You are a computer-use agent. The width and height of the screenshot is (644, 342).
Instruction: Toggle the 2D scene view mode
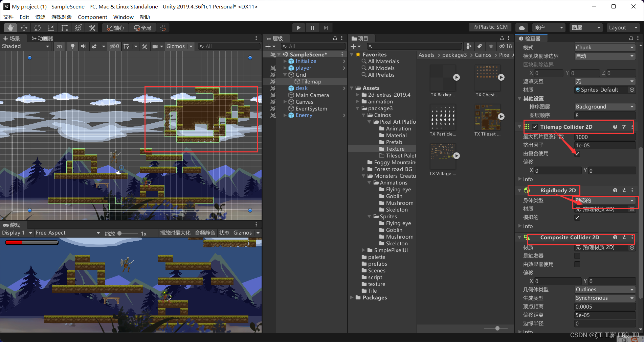click(x=59, y=46)
